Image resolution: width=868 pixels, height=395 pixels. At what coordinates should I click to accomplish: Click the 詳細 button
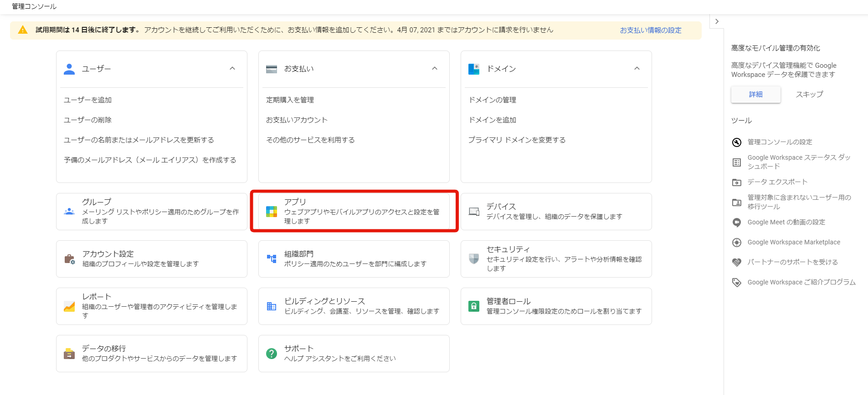tap(756, 95)
